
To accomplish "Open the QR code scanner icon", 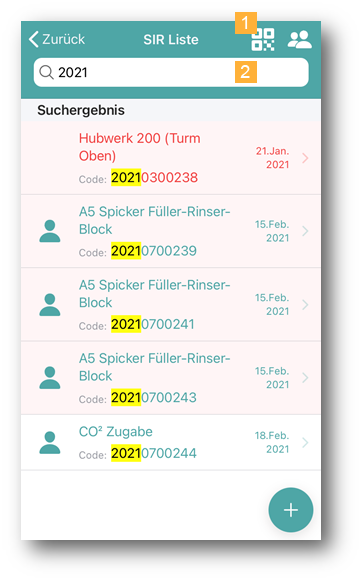I will [x=263, y=40].
